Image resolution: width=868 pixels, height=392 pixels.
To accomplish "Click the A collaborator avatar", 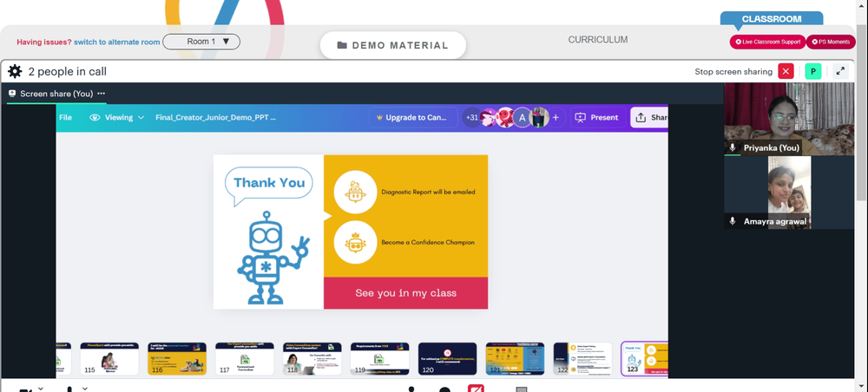I will 522,117.
